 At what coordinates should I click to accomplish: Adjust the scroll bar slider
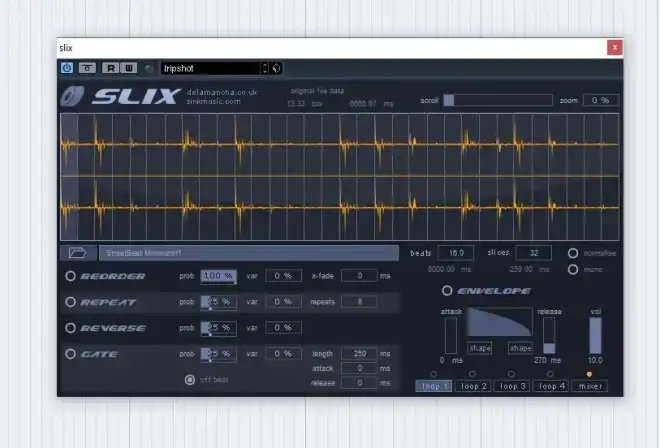(x=498, y=100)
